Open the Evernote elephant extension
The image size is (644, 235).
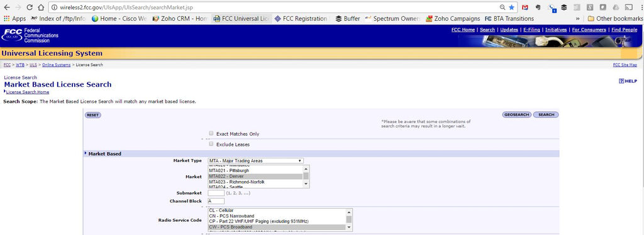pyautogui.click(x=538, y=8)
